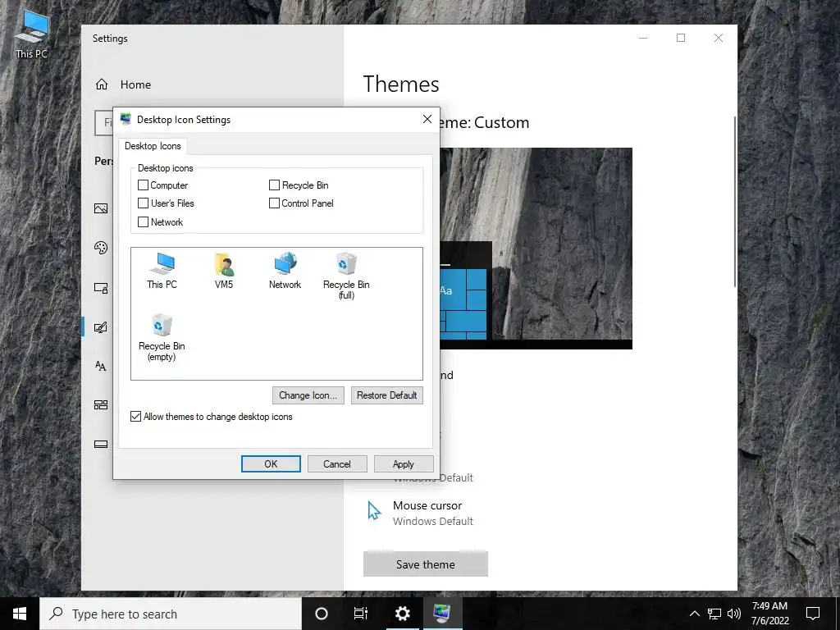Enable the Network desktop icon checkbox
Viewport: 840px width, 630px height.
tap(143, 221)
